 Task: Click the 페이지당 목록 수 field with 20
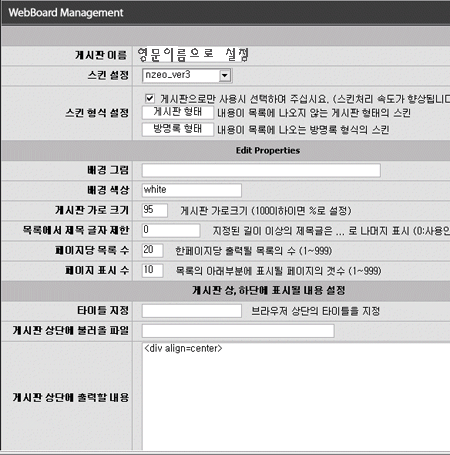(x=153, y=250)
